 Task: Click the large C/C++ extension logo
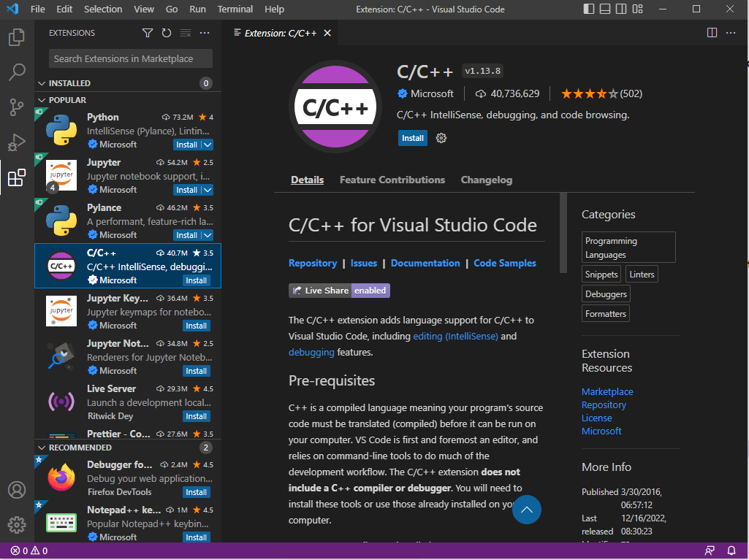(x=335, y=107)
